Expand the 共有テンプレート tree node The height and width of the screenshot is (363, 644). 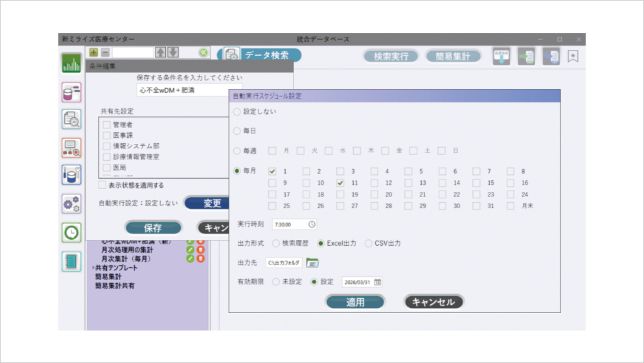click(93, 268)
